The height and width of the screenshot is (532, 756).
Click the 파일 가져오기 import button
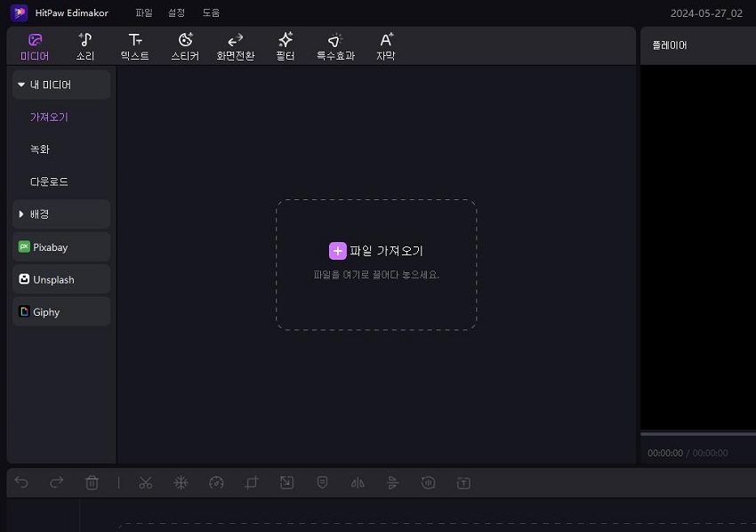click(375, 250)
